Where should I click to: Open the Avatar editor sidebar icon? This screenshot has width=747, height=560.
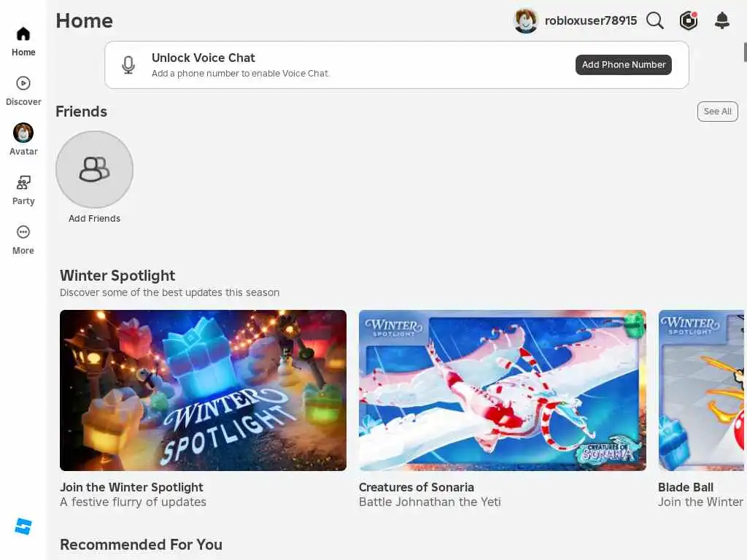(x=23, y=133)
